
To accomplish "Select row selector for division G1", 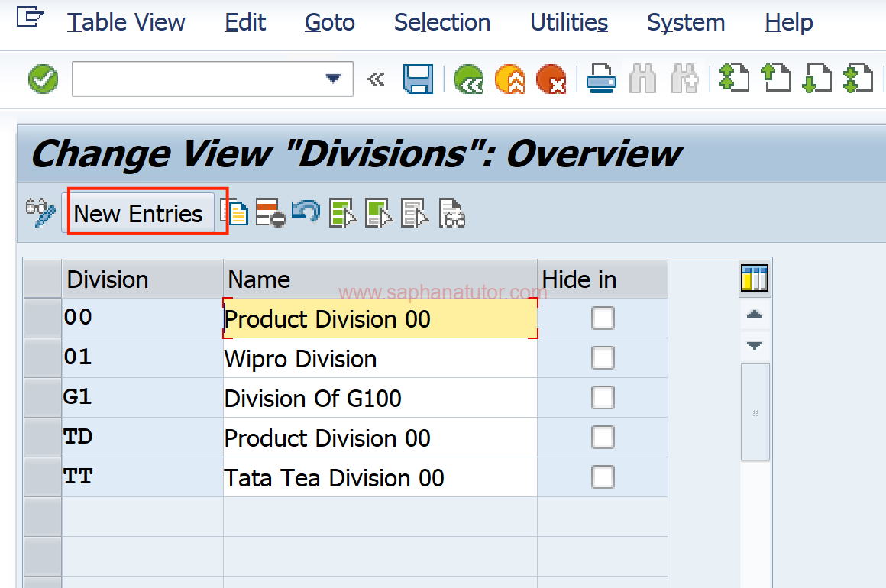I will click(43, 398).
